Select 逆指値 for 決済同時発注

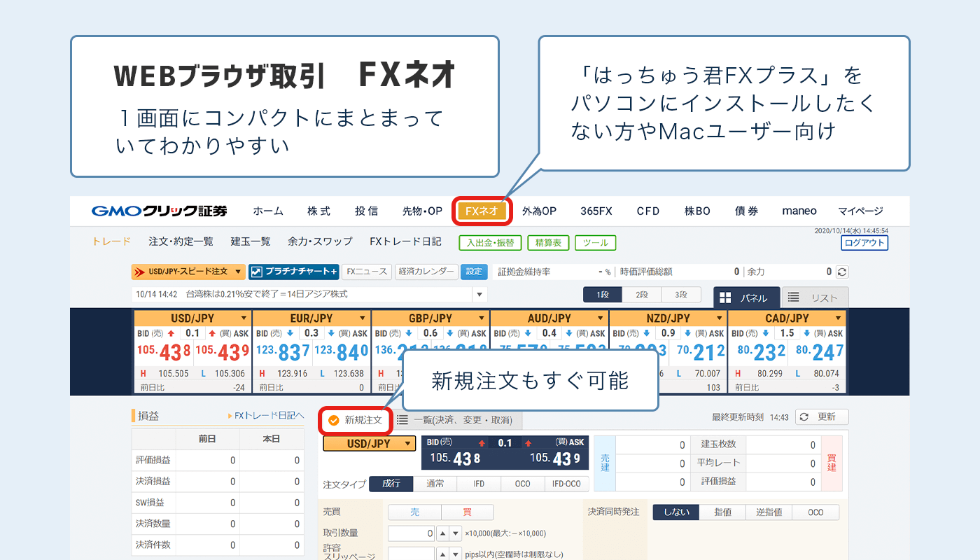769,512
